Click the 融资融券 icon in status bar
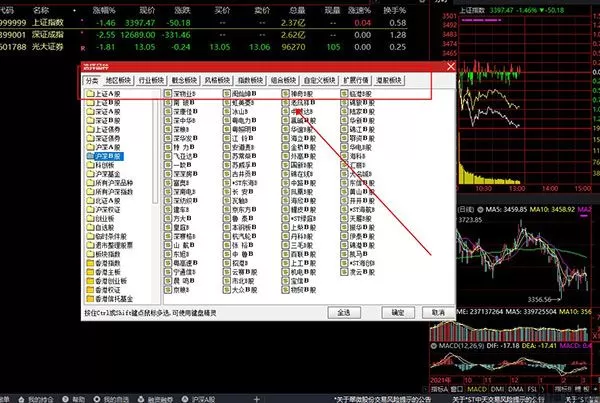 point(140,399)
